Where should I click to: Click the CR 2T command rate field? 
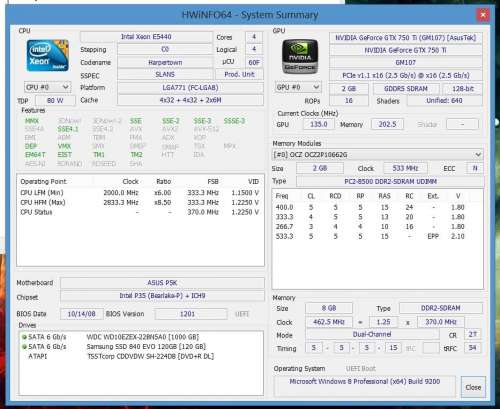472,334
